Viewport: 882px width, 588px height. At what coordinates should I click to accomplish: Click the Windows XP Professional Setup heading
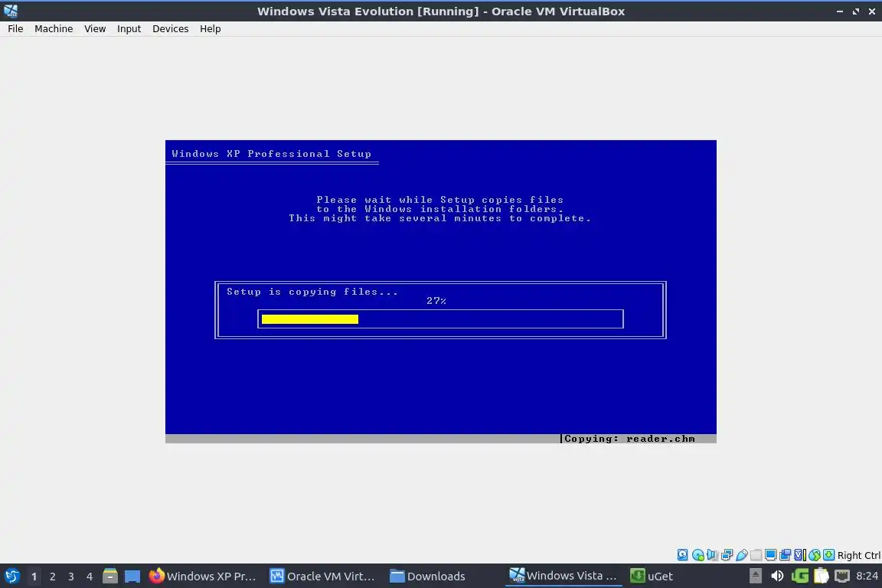271,154
